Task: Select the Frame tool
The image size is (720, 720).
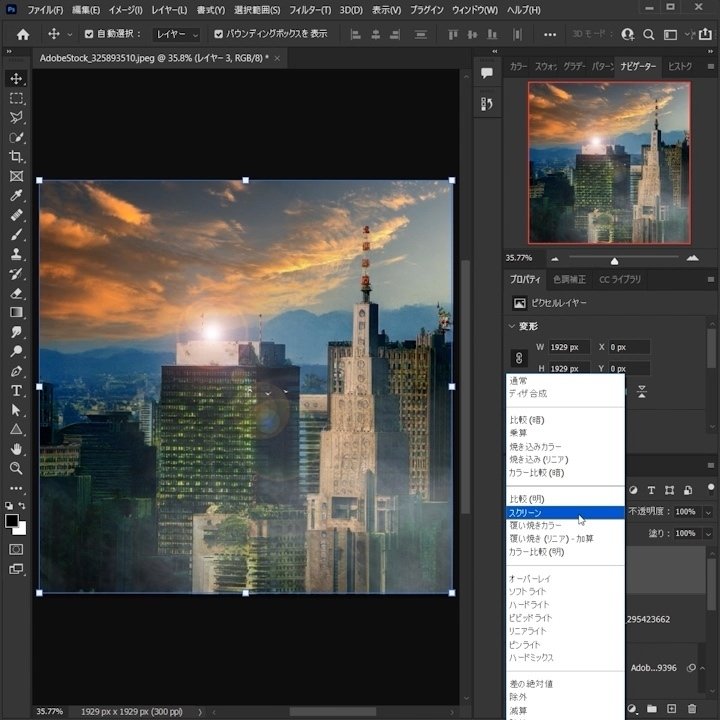Action: [x=16, y=176]
